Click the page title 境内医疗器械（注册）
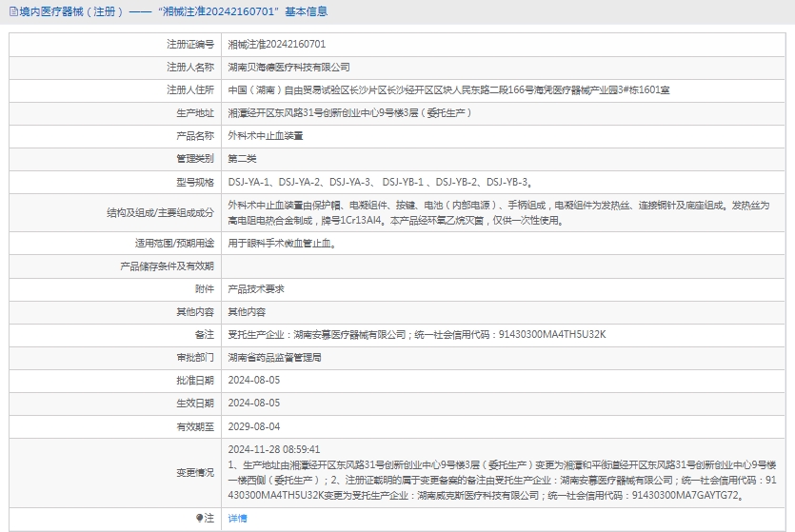 (71, 11)
